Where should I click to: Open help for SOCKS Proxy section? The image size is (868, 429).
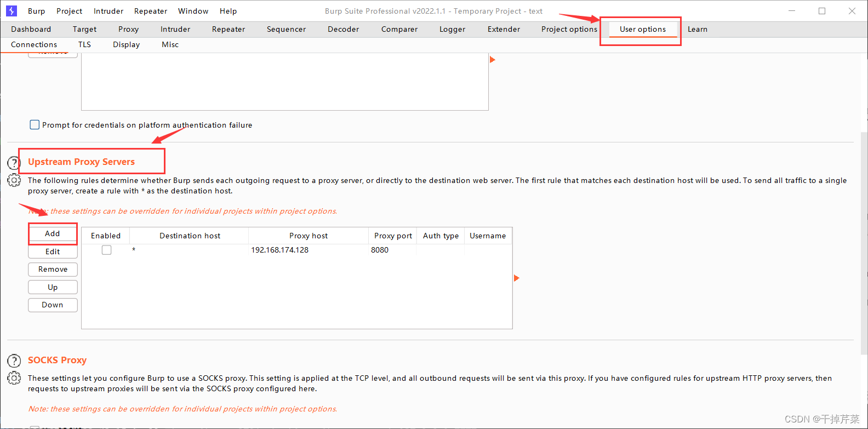click(x=14, y=361)
